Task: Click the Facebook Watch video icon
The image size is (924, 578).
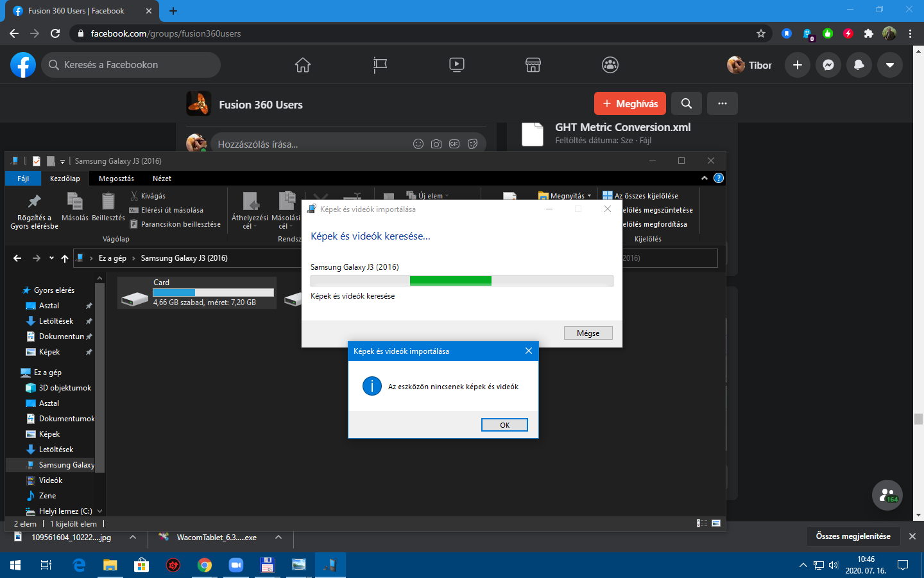Action: (x=457, y=65)
